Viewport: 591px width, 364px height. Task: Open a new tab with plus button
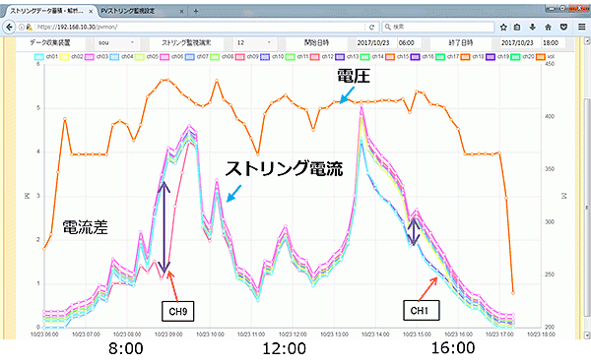point(196,11)
